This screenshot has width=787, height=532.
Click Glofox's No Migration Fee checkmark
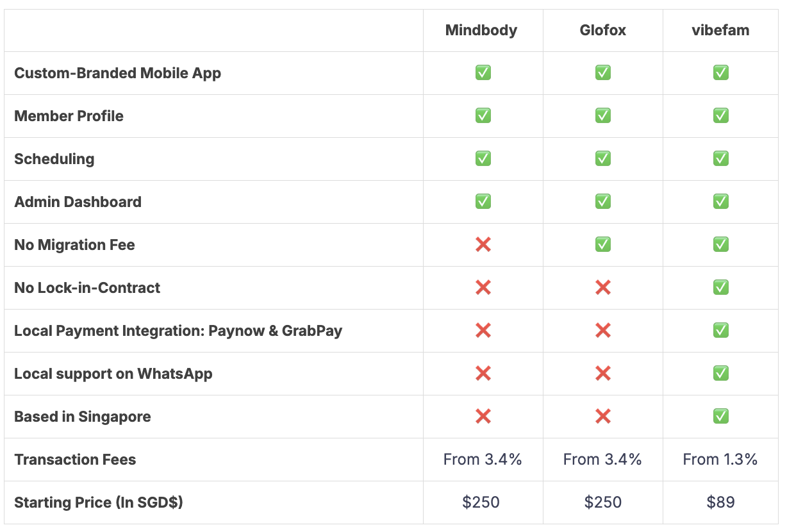tap(602, 245)
